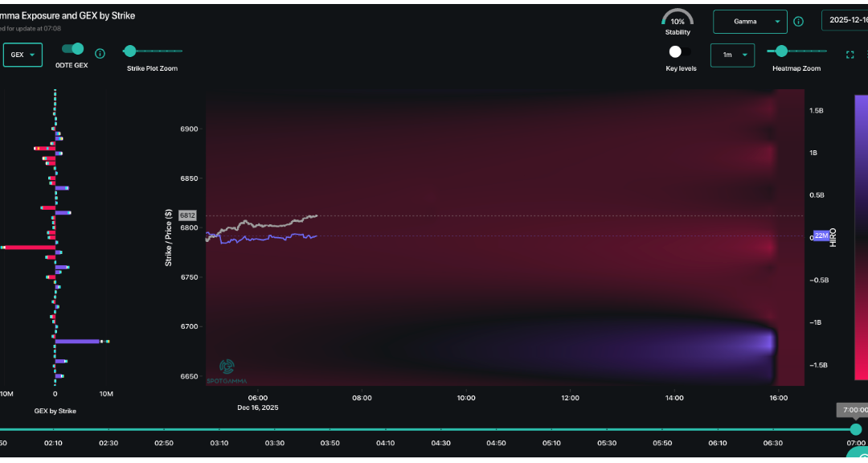Adjust the Heatmap Zoom slider handle
The height and width of the screenshot is (463, 868).
click(x=780, y=51)
